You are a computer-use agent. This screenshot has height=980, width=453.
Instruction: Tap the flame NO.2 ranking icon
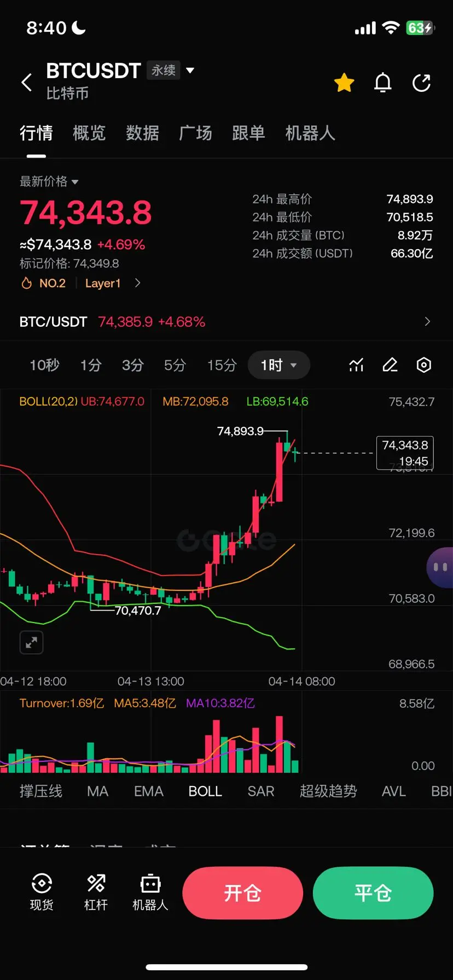26,283
